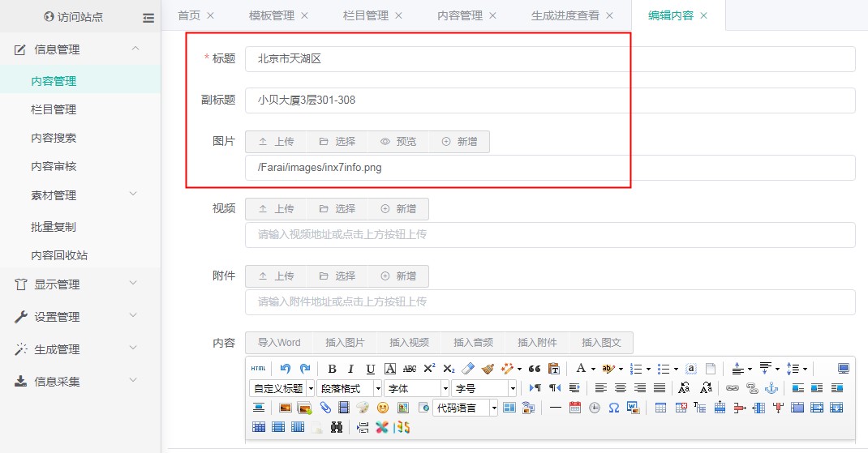This screenshot has height=453, width=868.
Task: Click the undo arrow in editor toolbar
Action: 286,368
